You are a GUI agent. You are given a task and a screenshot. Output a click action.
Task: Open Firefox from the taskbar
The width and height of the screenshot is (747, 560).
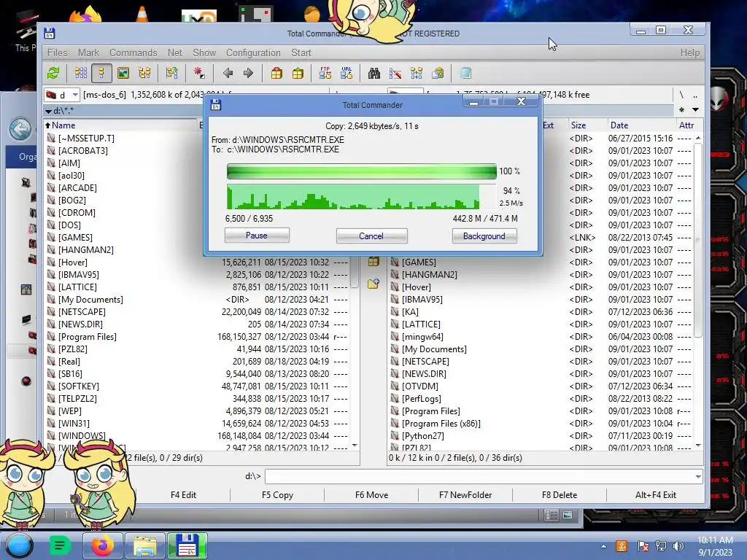(103, 545)
